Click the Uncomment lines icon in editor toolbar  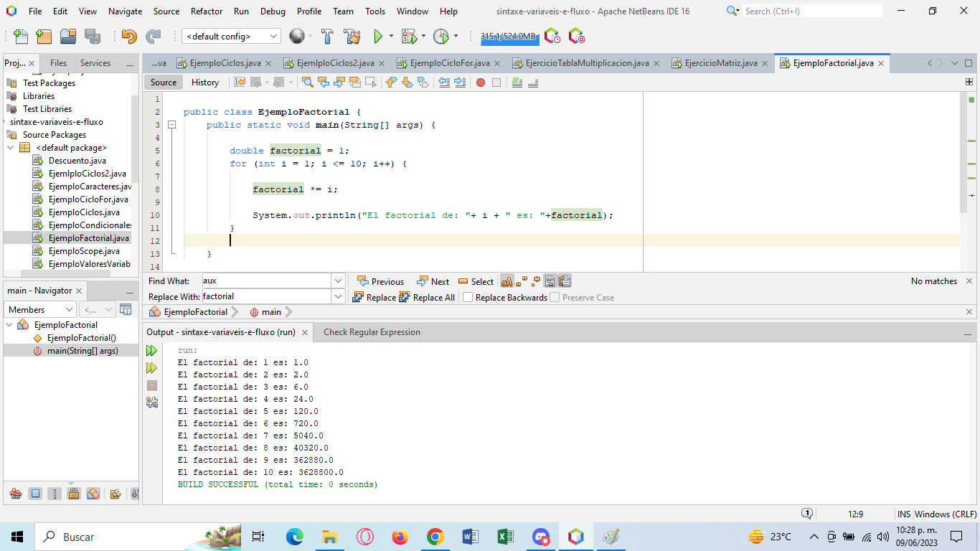533,83
